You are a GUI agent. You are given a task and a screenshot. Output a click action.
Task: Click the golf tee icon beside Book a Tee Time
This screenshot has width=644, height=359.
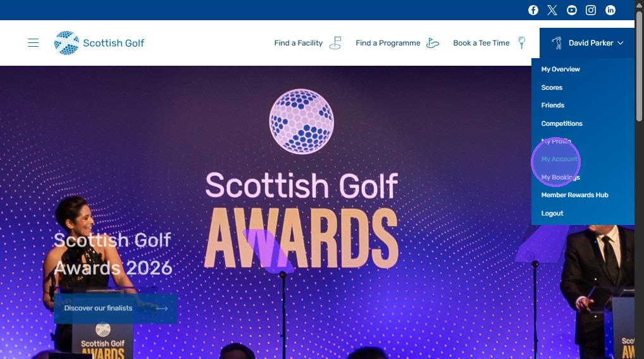(x=522, y=43)
